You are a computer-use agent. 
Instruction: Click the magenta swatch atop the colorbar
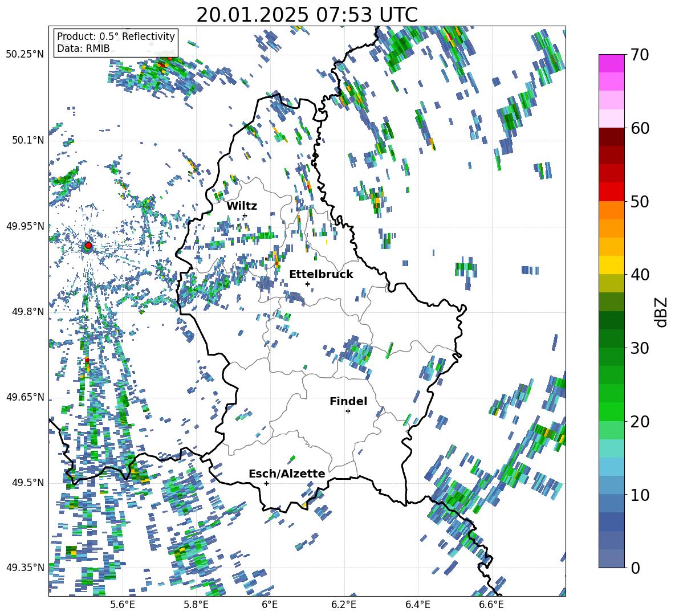tap(611, 63)
